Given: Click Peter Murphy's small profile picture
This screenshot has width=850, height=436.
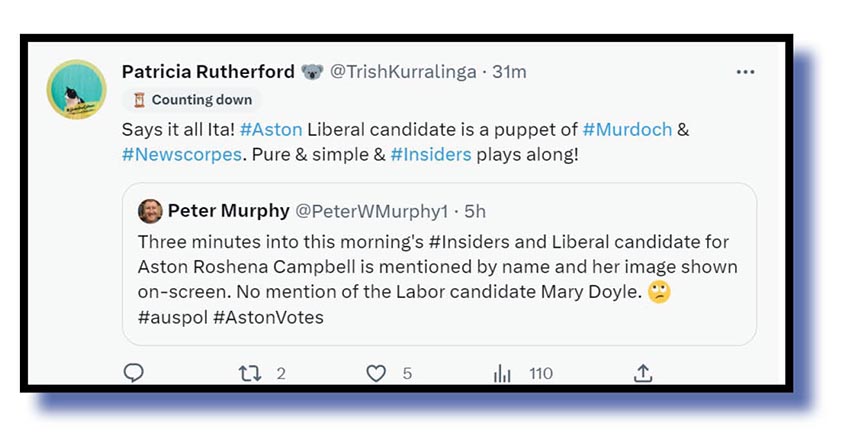Looking at the screenshot, I should pyautogui.click(x=150, y=211).
